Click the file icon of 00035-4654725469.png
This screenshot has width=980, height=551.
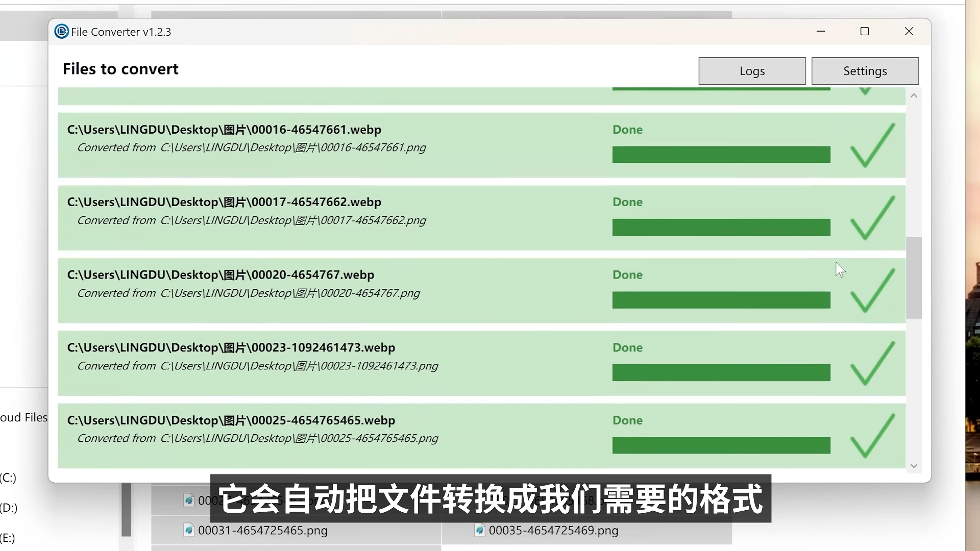[480, 530]
